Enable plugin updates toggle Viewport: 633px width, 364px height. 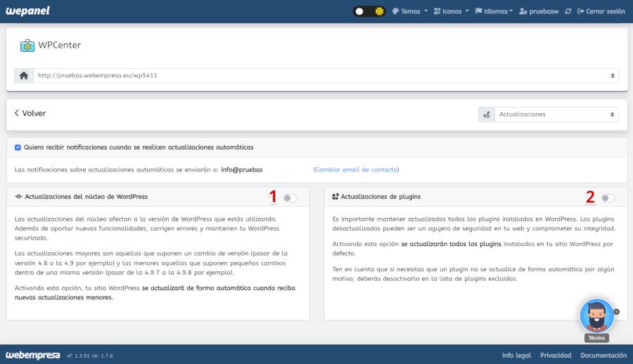[x=608, y=197]
